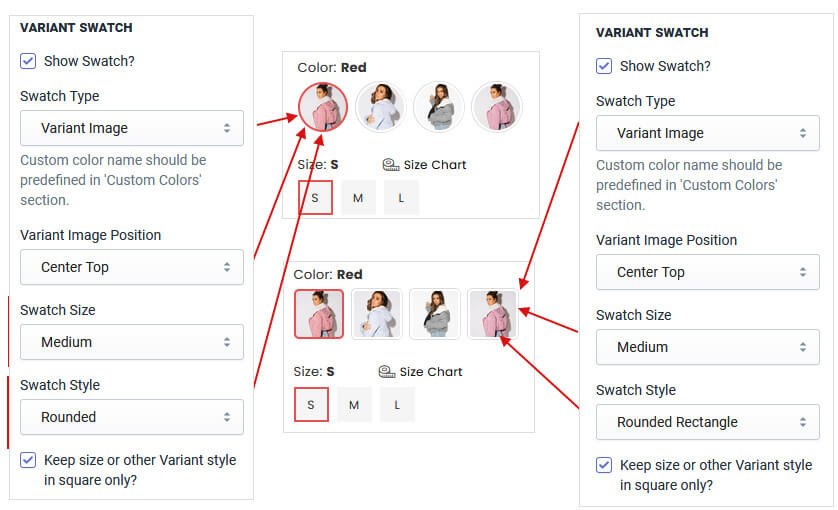
Task: Click the Size Chart ruler icon in the upper preview
Action: (x=390, y=165)
